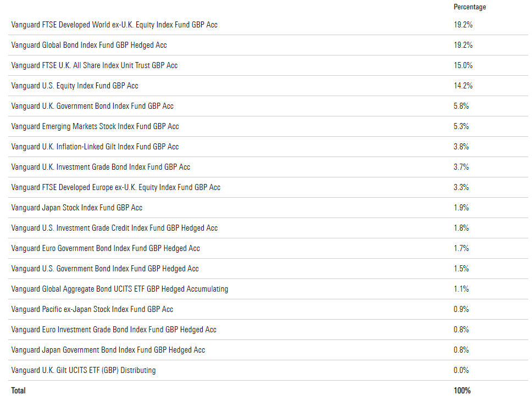
Task: Click Vanguard FTSE Developed World ex-U.K. Equity fund
Action: tap(114, 25)
